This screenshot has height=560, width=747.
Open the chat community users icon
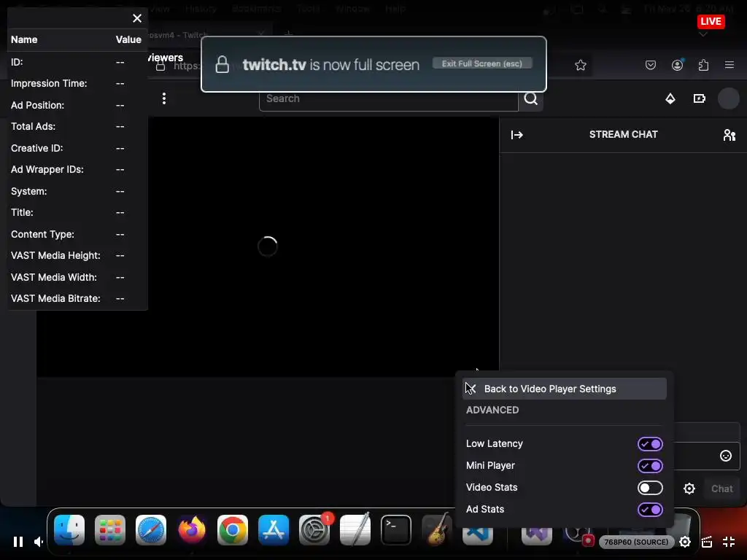click(729, 135)
